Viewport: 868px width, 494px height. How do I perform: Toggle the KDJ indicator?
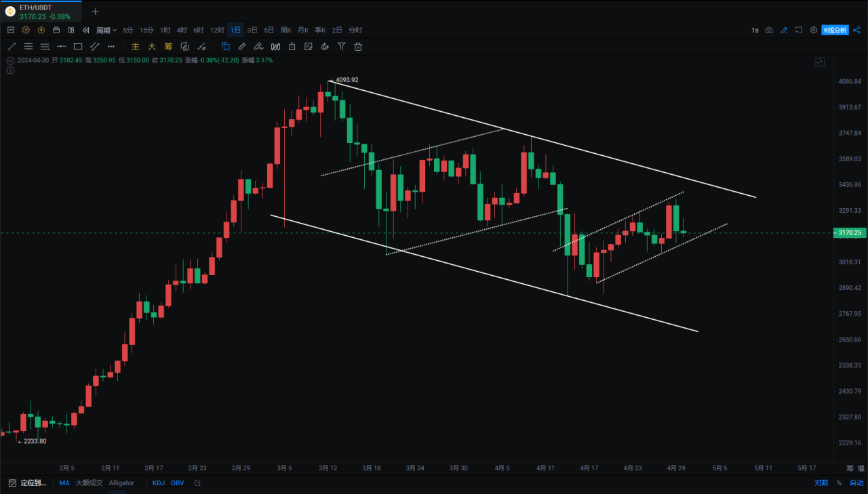pyautogui.click(x=158, y=483)
